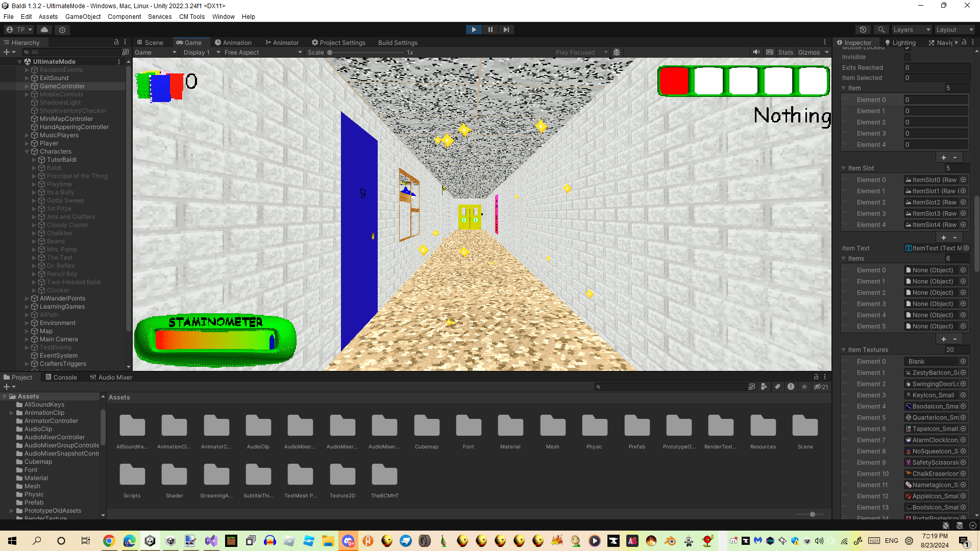980x551 pixels.
Task: Open the File menu
Action: 8,16
